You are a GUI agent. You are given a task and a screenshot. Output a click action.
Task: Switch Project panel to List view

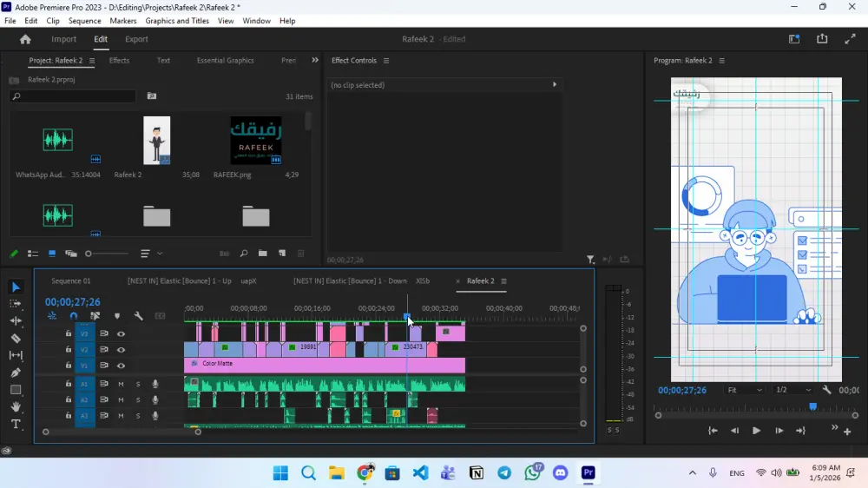pyautogui.click(x=33, y=254)
